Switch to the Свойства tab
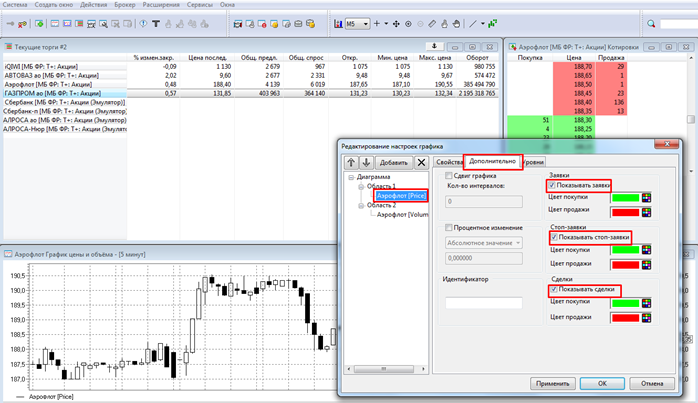The width and height of the screenshot is (698, 403). [449, 162]
